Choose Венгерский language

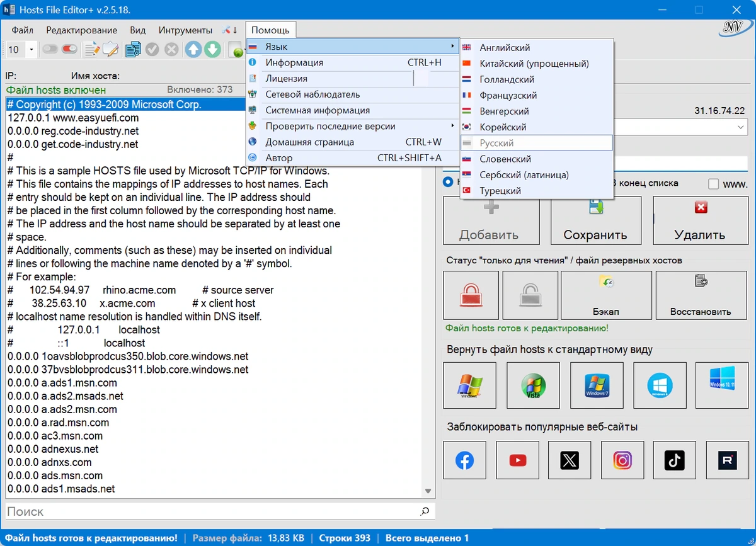point(537,111)
